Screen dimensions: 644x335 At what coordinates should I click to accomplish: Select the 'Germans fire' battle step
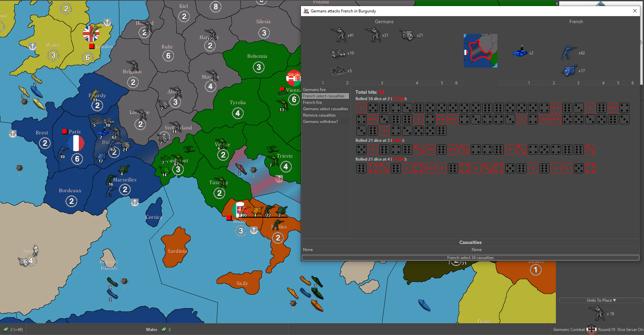[x=314, y=90]
